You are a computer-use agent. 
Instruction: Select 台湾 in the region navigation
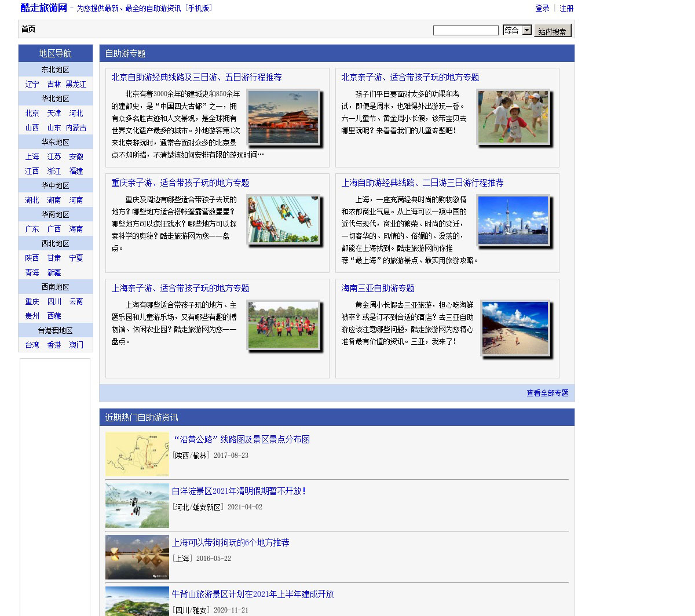[32, 345]
